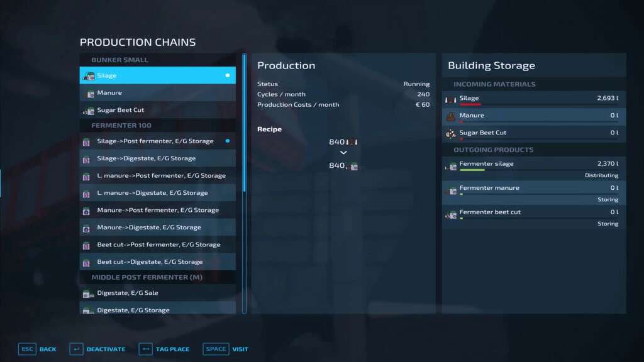Image resolution: width=644 pixels, height=362 pixels.
Task: Change Fermenter beet cut Storing output mode
Action: coord(608,224)
